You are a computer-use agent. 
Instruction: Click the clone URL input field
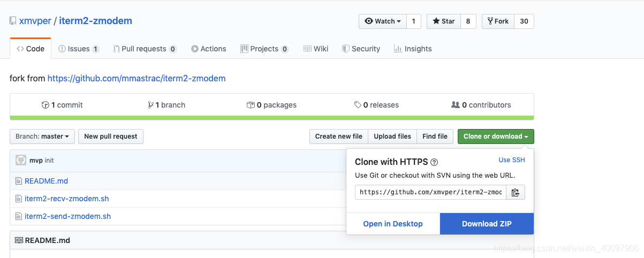tap(430, 192)
